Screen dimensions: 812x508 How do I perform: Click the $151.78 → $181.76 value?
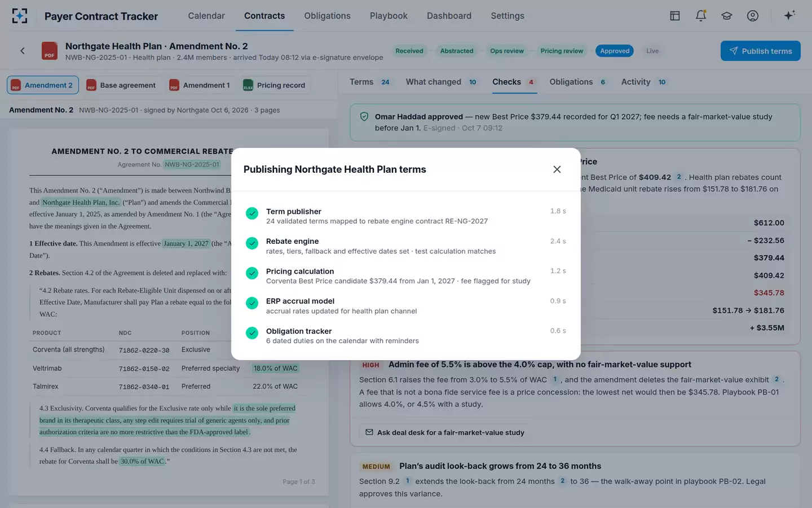pyautogui.click(x=748, y=310)
